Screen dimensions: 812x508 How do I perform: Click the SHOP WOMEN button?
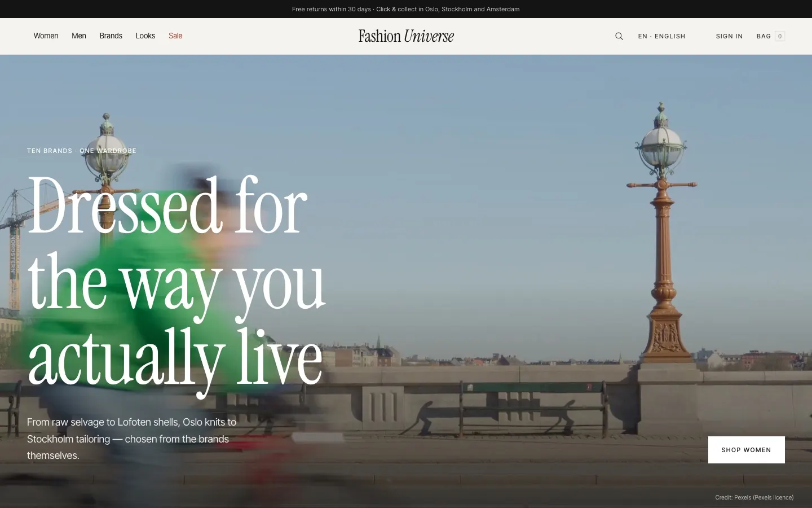coord(747,450)
